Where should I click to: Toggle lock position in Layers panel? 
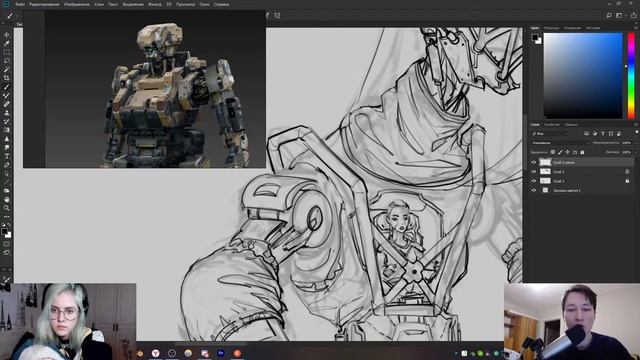coord(567,152)
